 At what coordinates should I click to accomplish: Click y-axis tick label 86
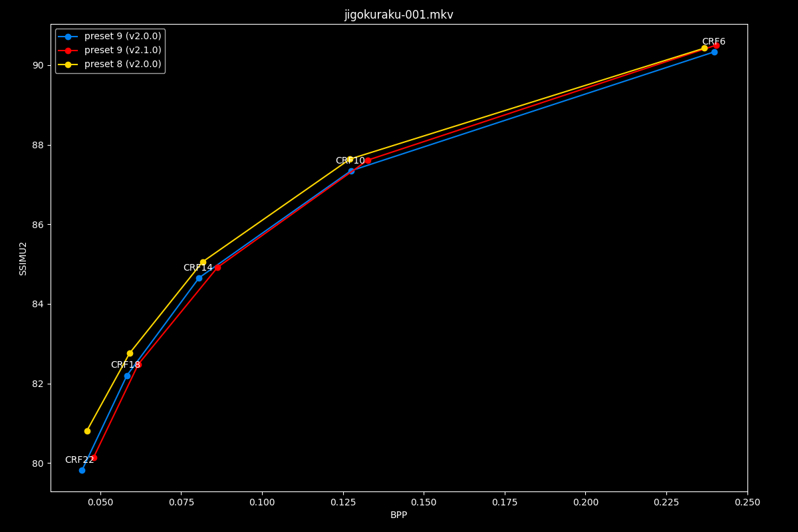coord(39,225)
